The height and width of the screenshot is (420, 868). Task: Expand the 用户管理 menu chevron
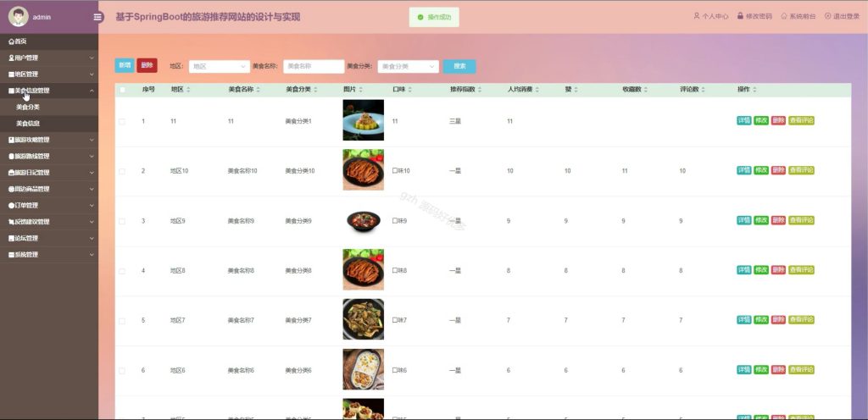(x=92, y=58)
